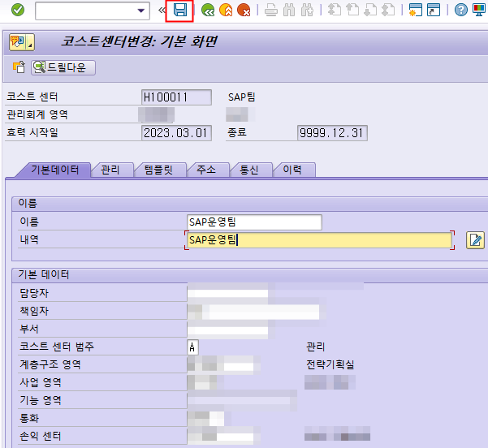Switch to the 기본데이터 tab

point(54,170)
